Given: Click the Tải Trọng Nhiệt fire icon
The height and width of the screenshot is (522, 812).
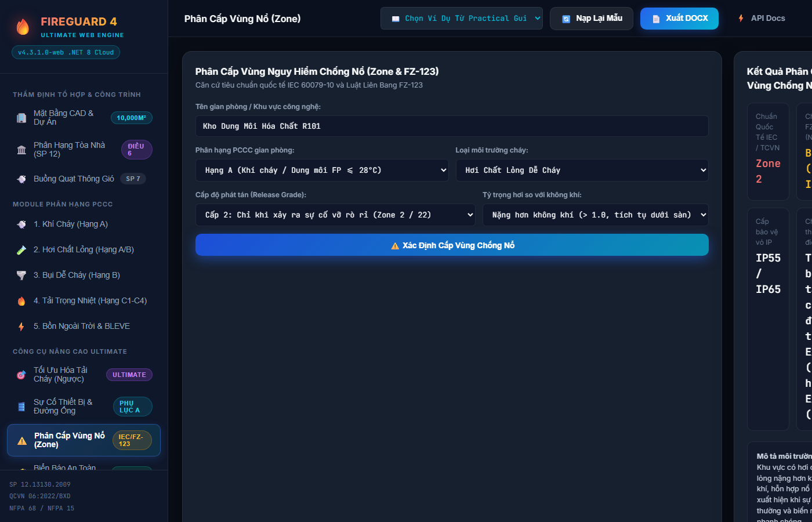Looking at the screenshot, I should click(x=21, y=300).
